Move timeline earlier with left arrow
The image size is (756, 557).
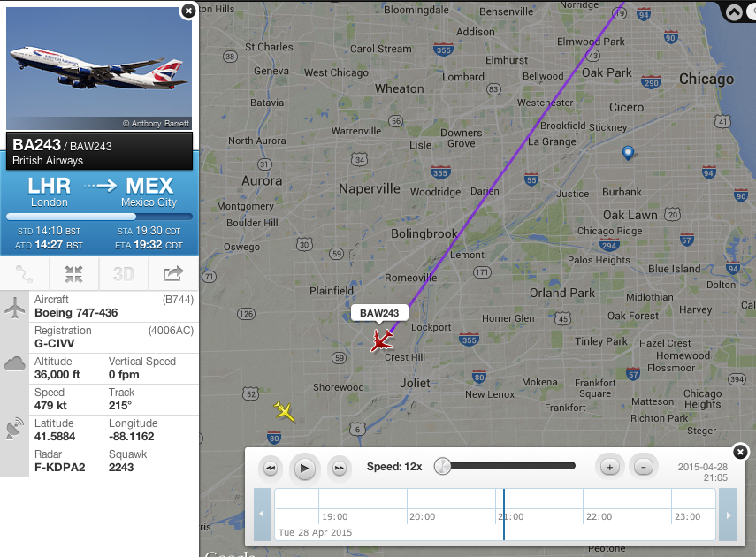click(x=263, y=514)
